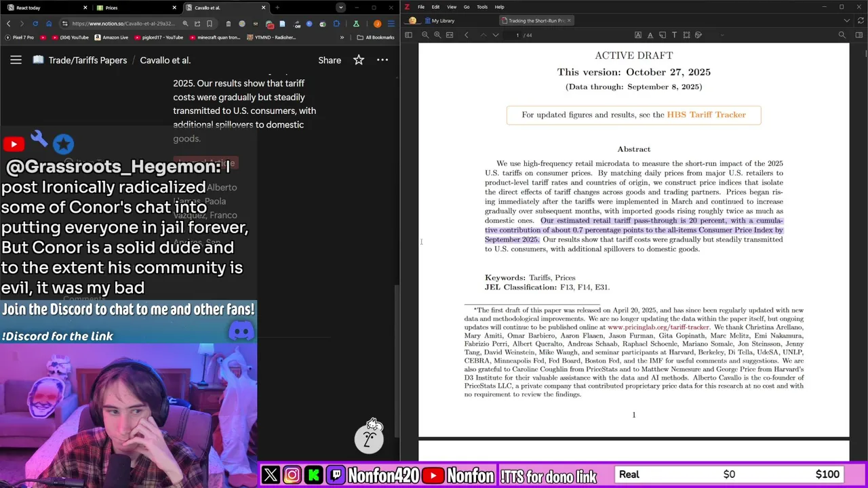
Task: Bookmark this page in browser toolbar
Action: pyautogui.click(x=210, y=24)
